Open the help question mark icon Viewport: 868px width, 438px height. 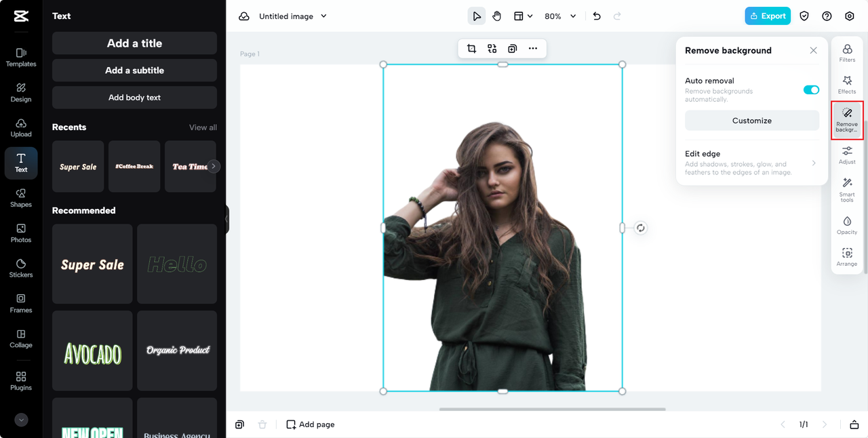827,16
